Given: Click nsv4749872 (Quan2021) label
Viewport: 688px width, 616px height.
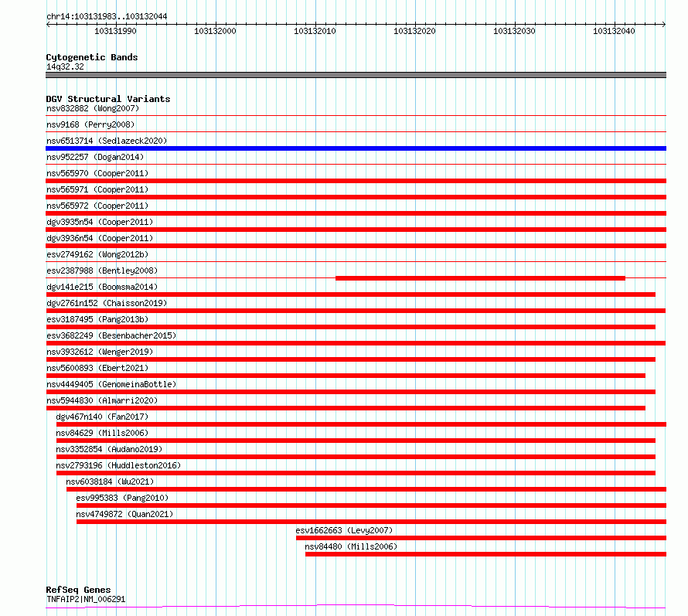Looking at the screenshot, I should 124,514.
